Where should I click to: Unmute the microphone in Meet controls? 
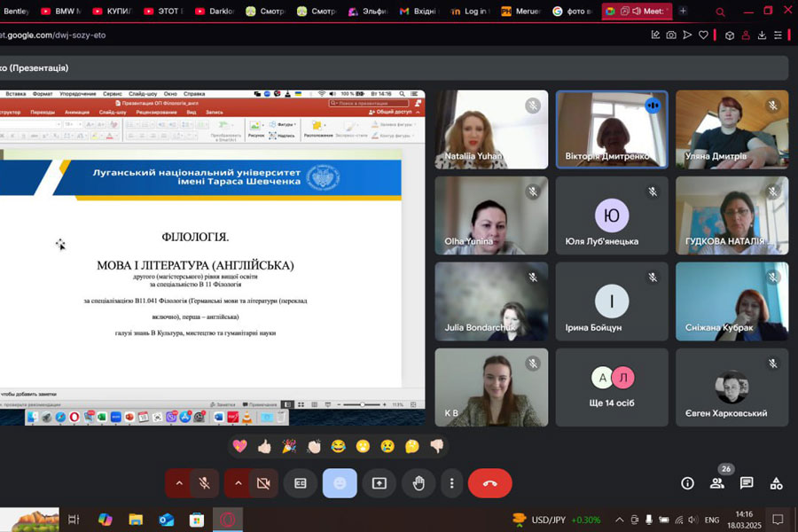(204, 483)
